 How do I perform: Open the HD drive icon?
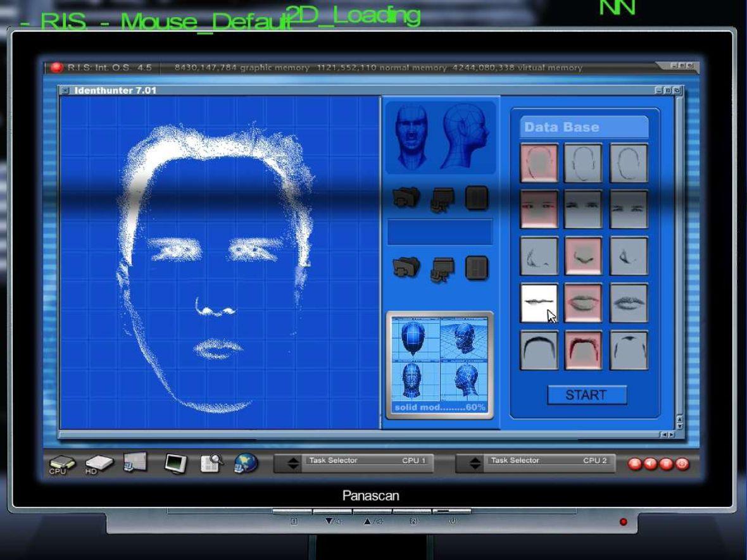point(98,465)
